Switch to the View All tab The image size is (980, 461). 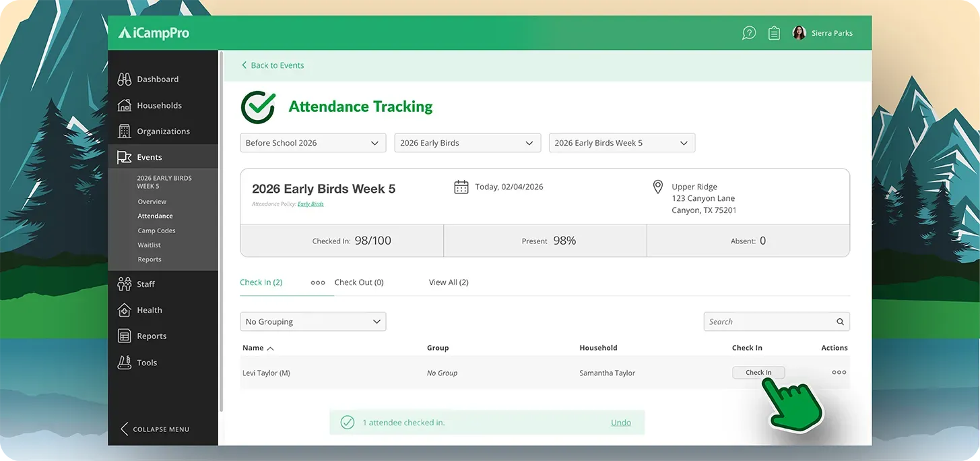click(x=448, y=282)
